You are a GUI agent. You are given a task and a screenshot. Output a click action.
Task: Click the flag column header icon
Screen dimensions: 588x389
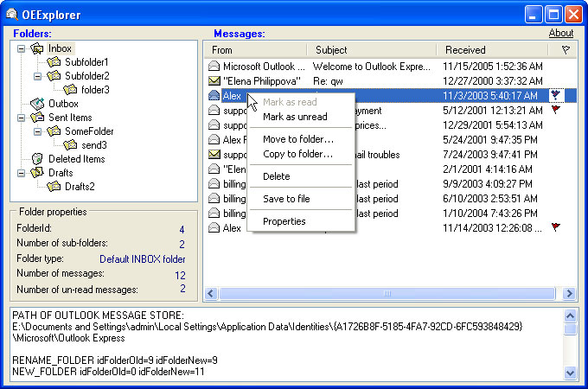coord(566,50)
